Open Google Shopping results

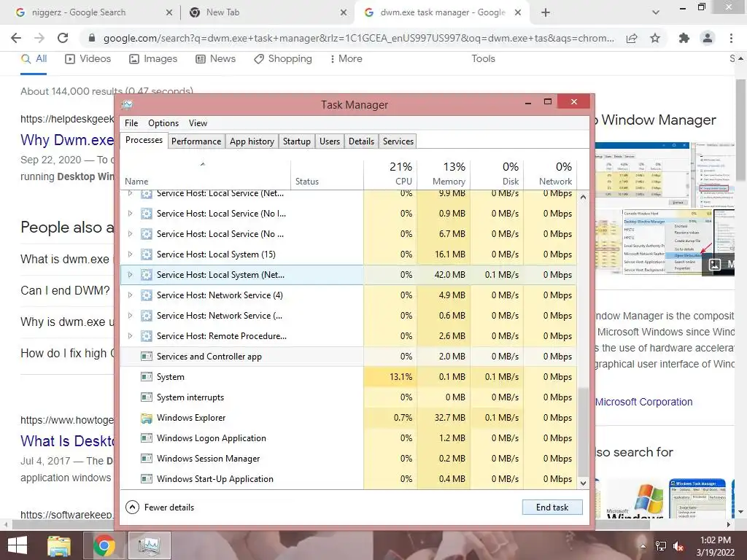tap(283, 58)
